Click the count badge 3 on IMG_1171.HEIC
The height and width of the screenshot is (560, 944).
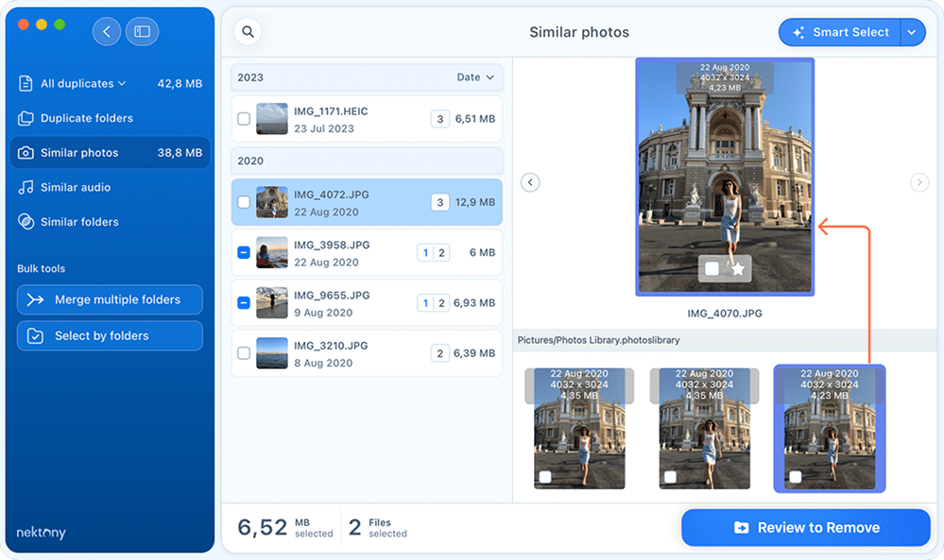point(440,119)
